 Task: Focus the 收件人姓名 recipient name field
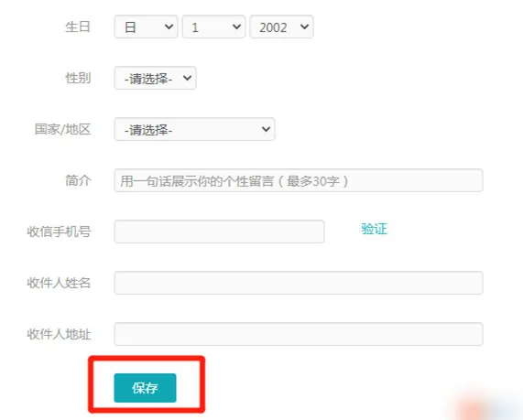(299, 283)
